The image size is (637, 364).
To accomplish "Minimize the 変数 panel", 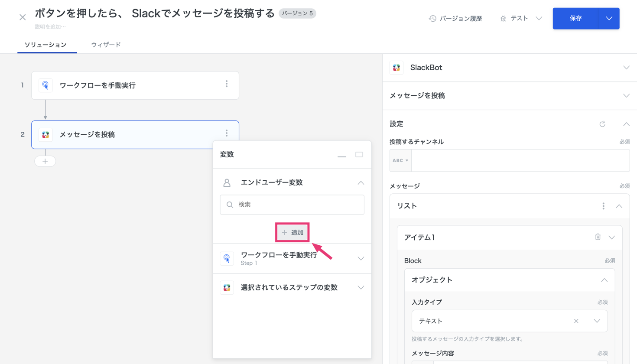I will pos(342,155).
